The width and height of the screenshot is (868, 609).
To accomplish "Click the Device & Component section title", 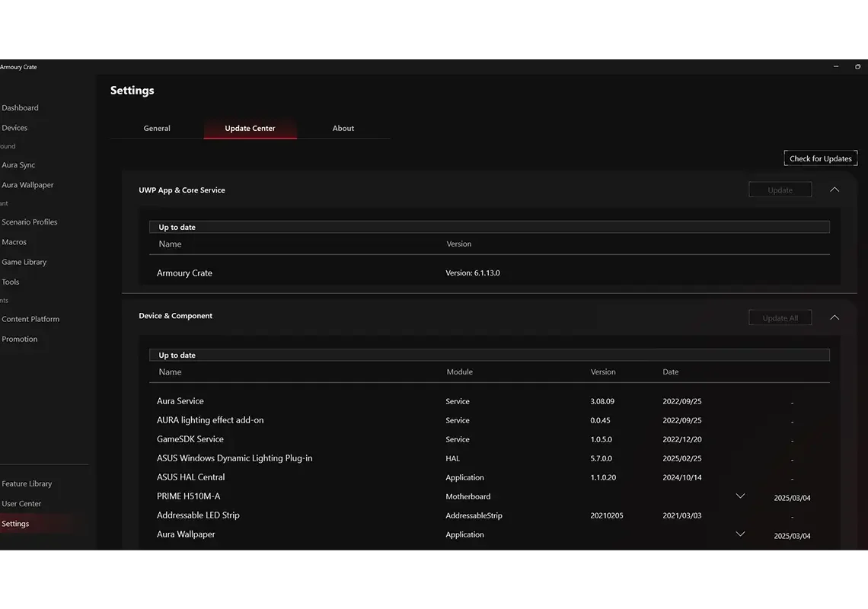I will pyautogui.click(x=175, y=316).
